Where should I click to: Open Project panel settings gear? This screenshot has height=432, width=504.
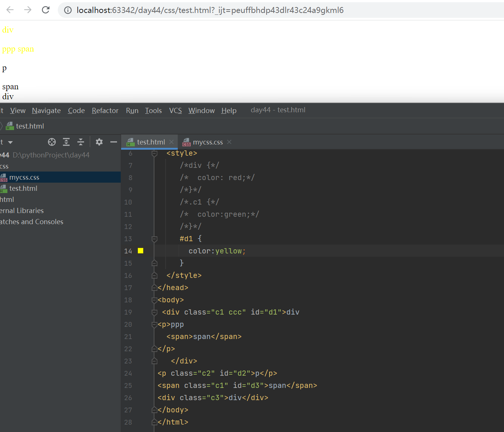coord(99,142)
